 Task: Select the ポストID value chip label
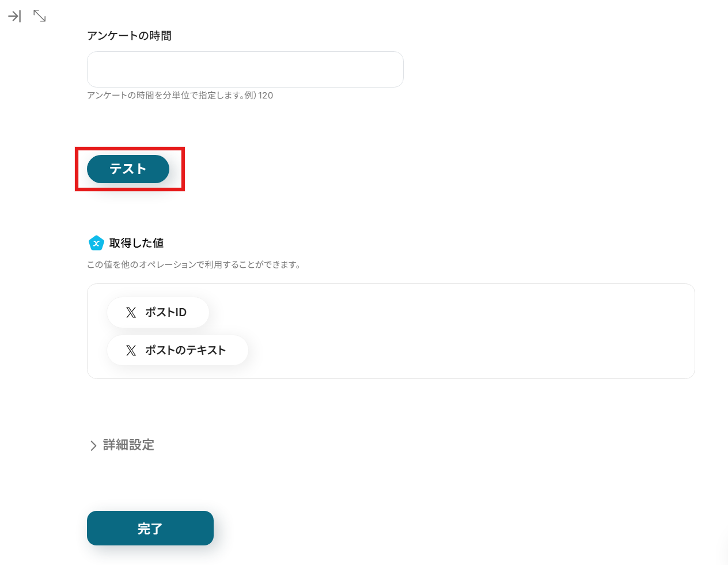pos(166,312)
